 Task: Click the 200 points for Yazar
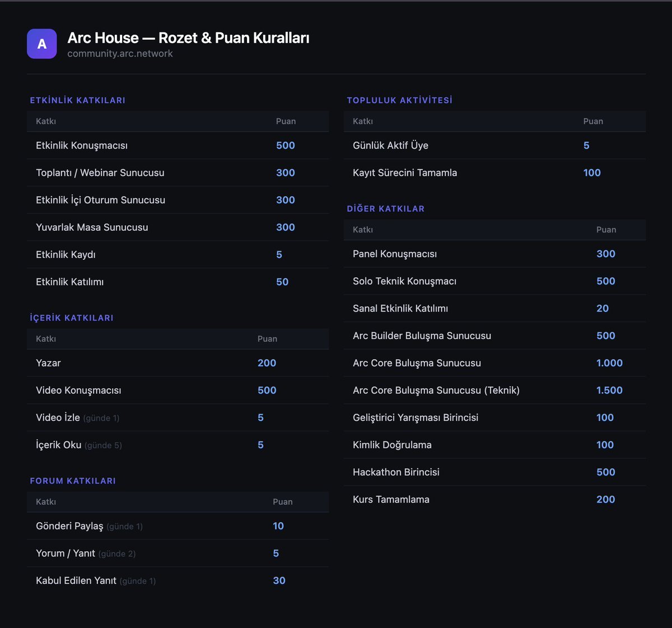267,363
